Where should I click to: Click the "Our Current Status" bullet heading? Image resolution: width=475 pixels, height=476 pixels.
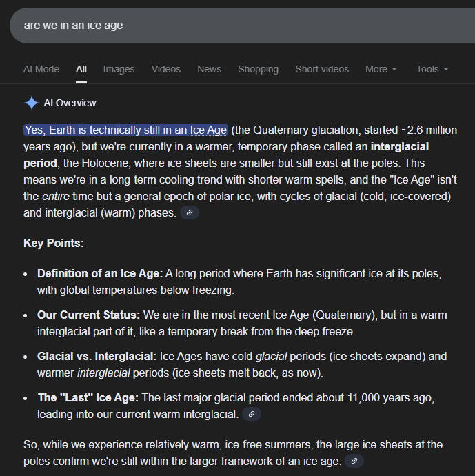88,315
